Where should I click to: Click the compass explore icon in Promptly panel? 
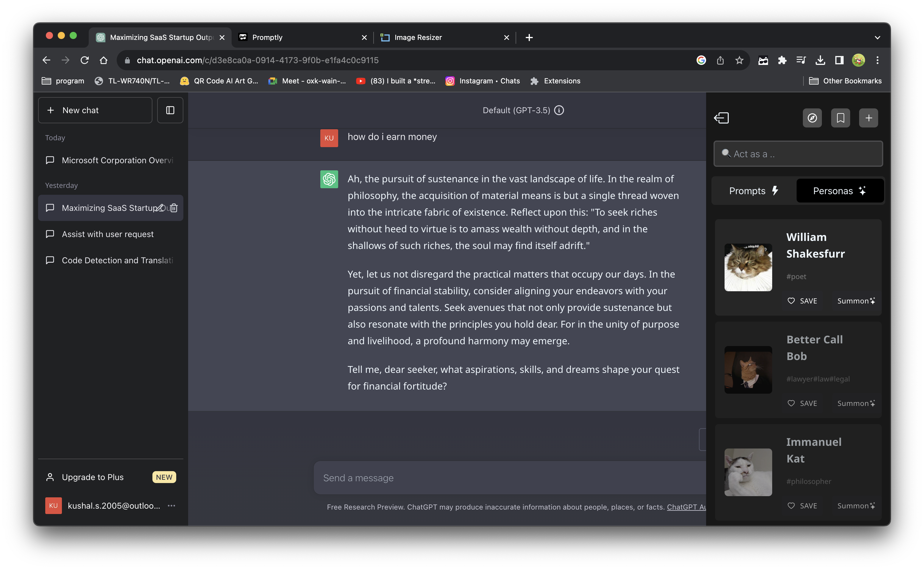pos(812,118)
